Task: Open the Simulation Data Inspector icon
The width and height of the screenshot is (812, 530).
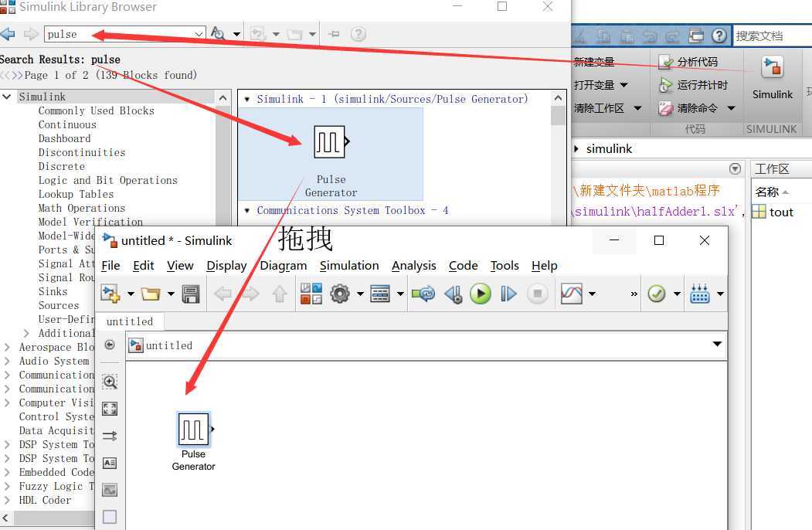Action: pyautogui.click(x=572, y=294)
